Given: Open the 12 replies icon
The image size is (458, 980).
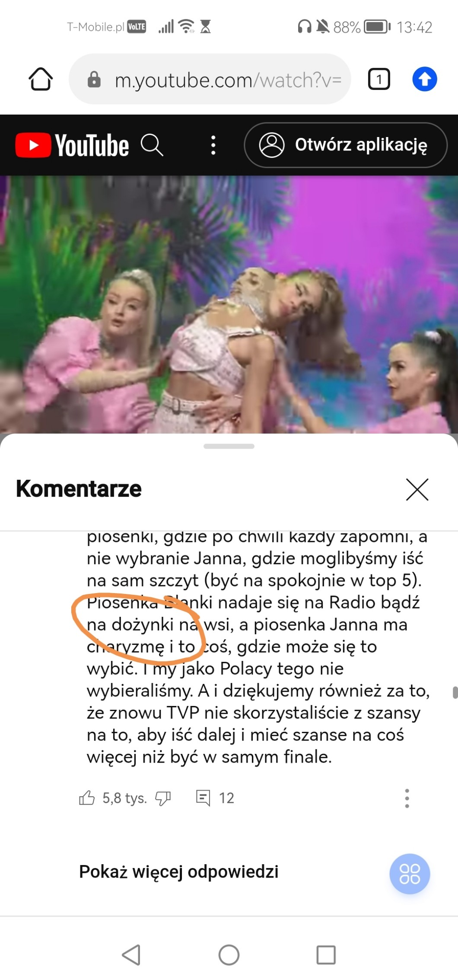Looking at the screenshot, I should point(203,798).
